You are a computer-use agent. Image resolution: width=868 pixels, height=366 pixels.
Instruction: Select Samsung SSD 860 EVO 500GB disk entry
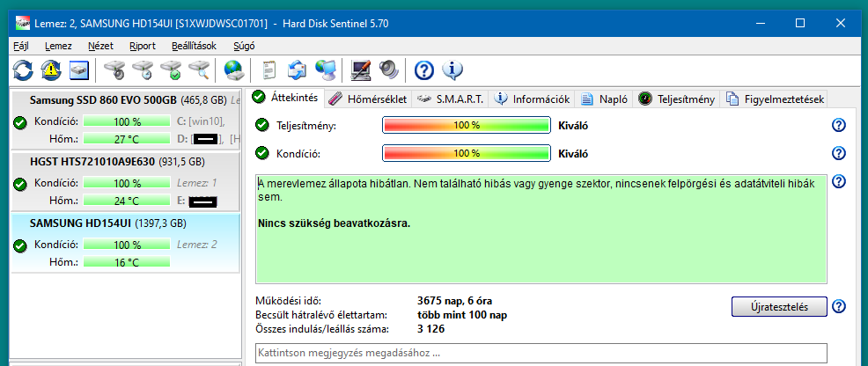point(126,120)
